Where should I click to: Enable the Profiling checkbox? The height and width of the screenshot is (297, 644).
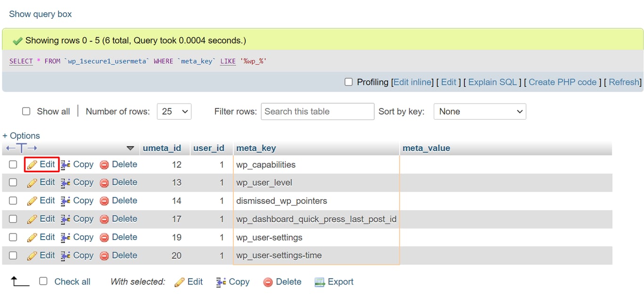(348, 82)
